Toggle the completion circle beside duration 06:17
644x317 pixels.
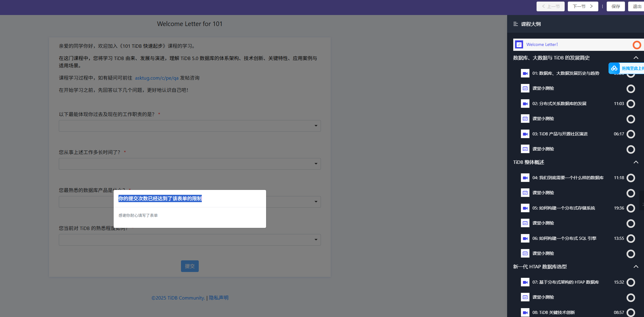tap(631, 134)
